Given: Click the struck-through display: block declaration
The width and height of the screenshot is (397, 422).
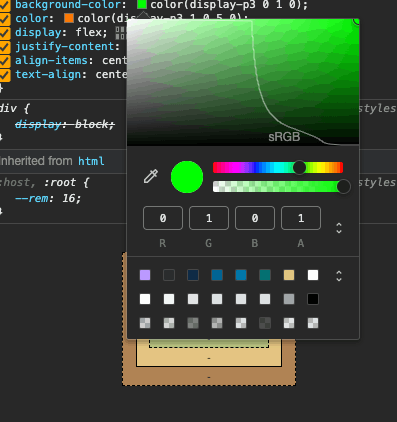Looking at the screenshot, I should pos(65,124).
